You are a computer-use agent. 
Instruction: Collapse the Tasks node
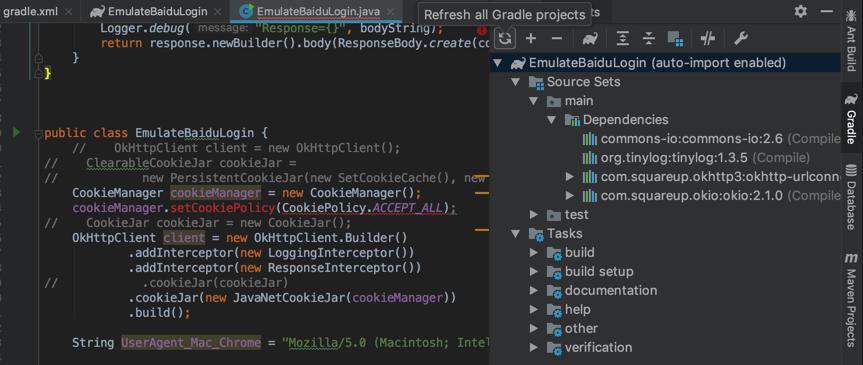click(516, 234)
